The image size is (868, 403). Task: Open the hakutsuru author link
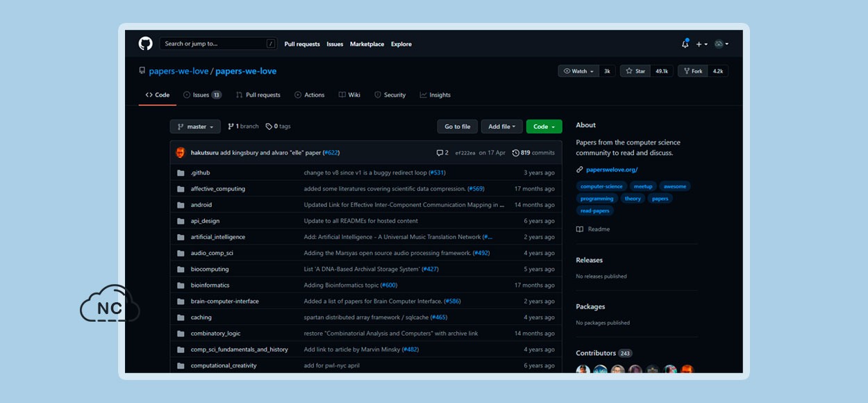(x=205, y=152)
